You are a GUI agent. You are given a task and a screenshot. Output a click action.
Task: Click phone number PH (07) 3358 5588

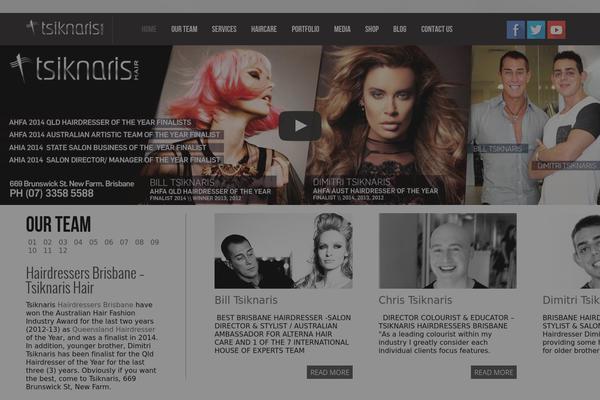[51, 193]
